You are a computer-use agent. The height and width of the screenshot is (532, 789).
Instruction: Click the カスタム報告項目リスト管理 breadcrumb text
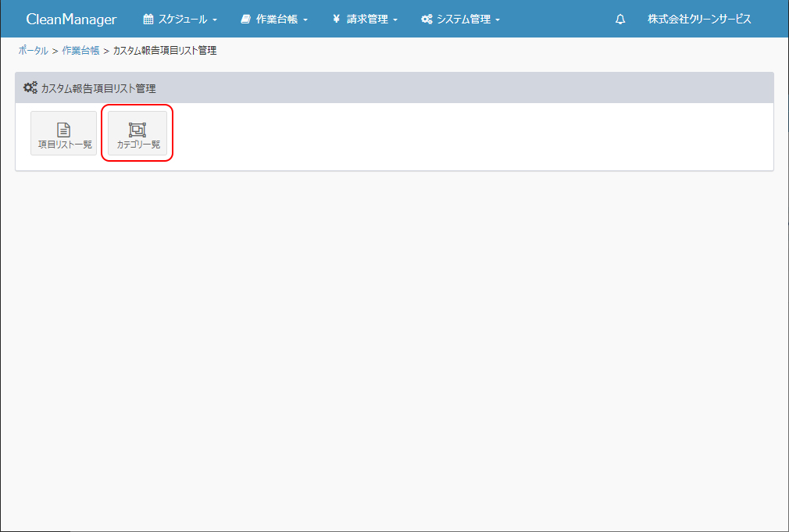click(165, 50)
